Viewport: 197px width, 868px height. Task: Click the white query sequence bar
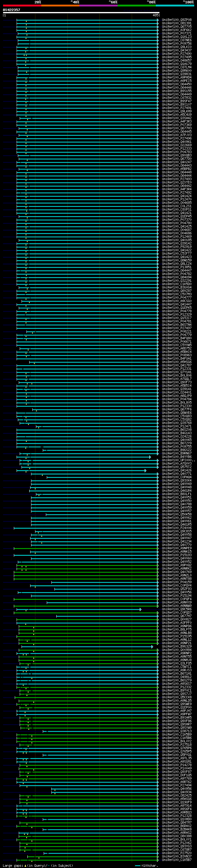81,12
